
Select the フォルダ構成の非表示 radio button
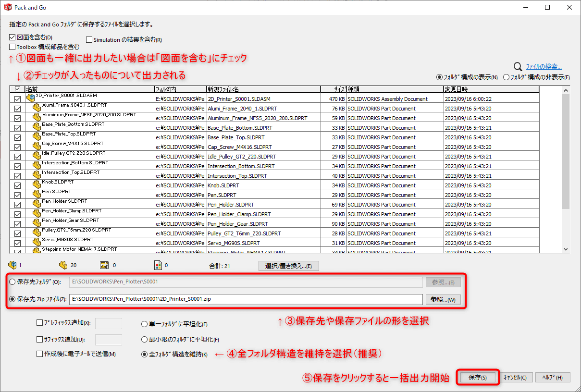click(507, 77)
